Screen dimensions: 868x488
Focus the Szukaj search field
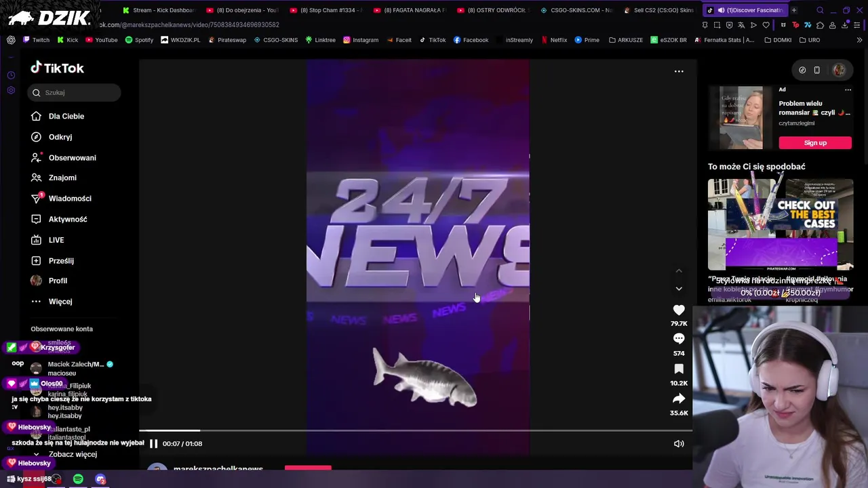click(75, 92)
